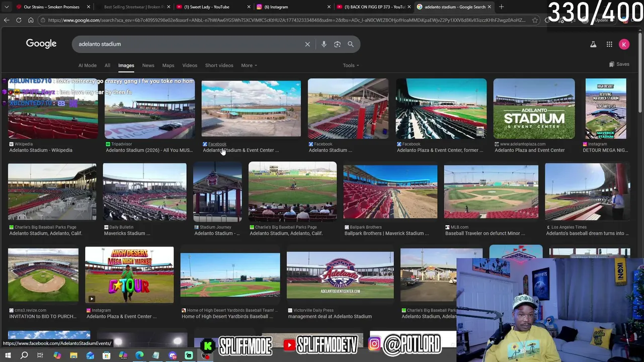Start a voice search via microphone icon
The image size is (644, 362).
(324, 44)
